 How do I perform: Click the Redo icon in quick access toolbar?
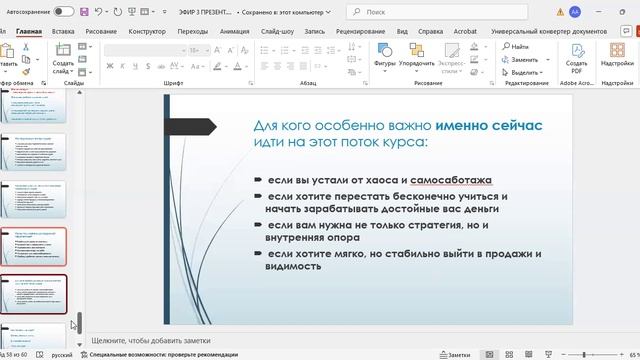(118, 12)
